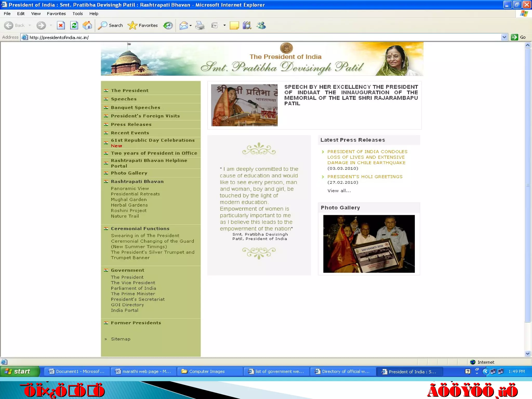Click the Home toolbar icon
532x399 pixels.
[87, 25]
